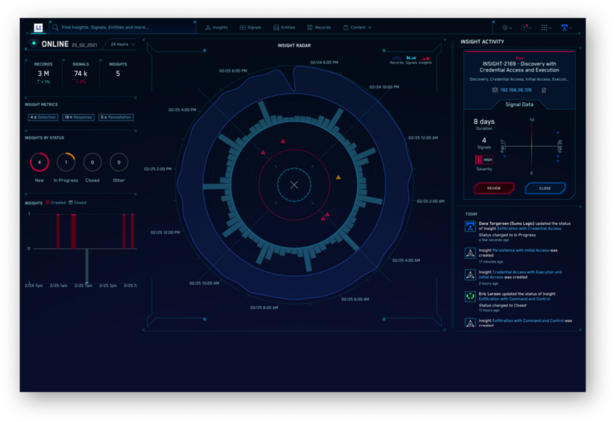Open Exfiltration with Credential Access link
Viewport: 614px width, 422px height.
pos(529,229)
